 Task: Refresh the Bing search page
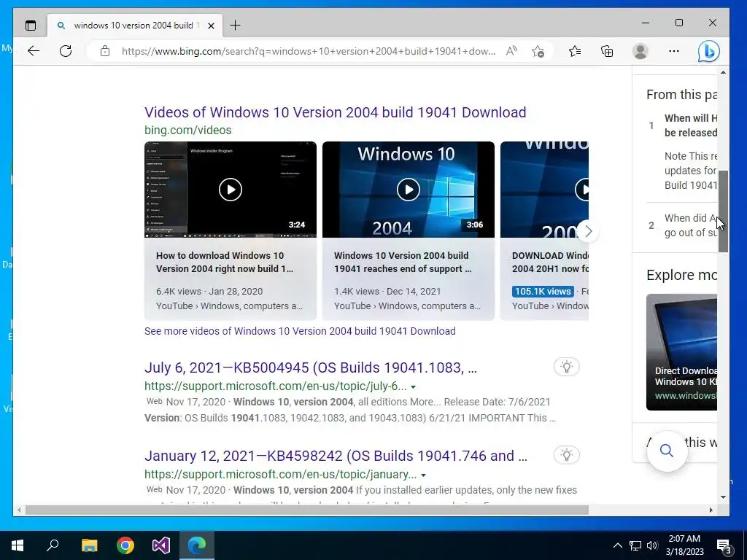click(66, 51)
